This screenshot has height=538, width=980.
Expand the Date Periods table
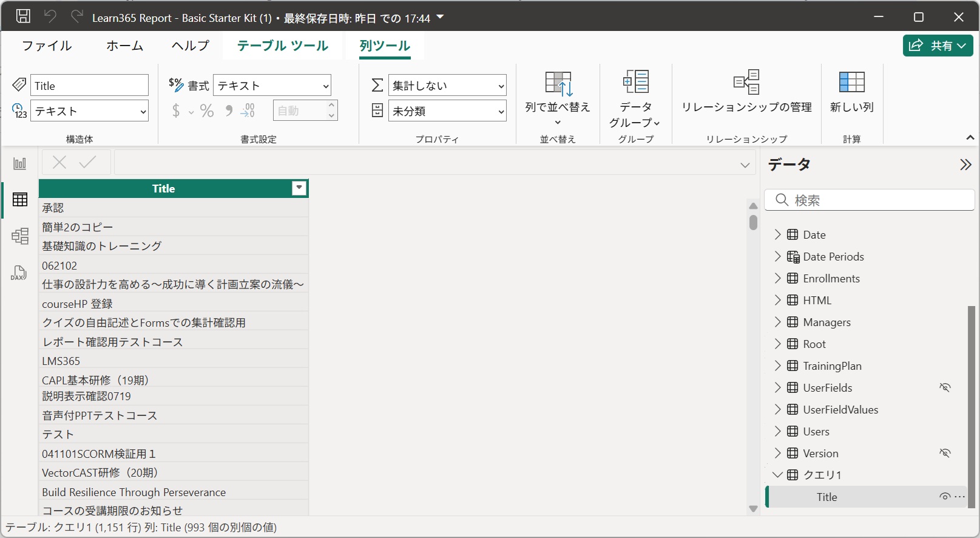point(777,256)
